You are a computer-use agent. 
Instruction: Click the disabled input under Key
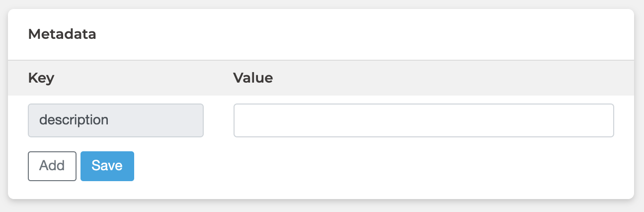coord(116,120)
